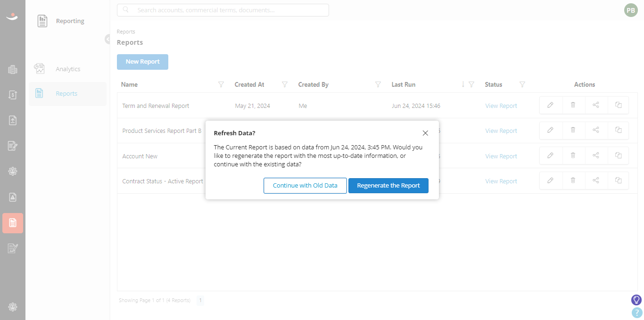
Task: Click Account New report name
Action: click(140, 156)
